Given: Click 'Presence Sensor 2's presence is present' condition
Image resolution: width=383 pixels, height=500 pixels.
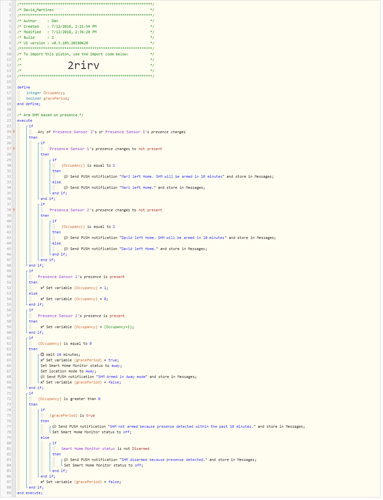Looking at the screenshot, I should point(81,316).
